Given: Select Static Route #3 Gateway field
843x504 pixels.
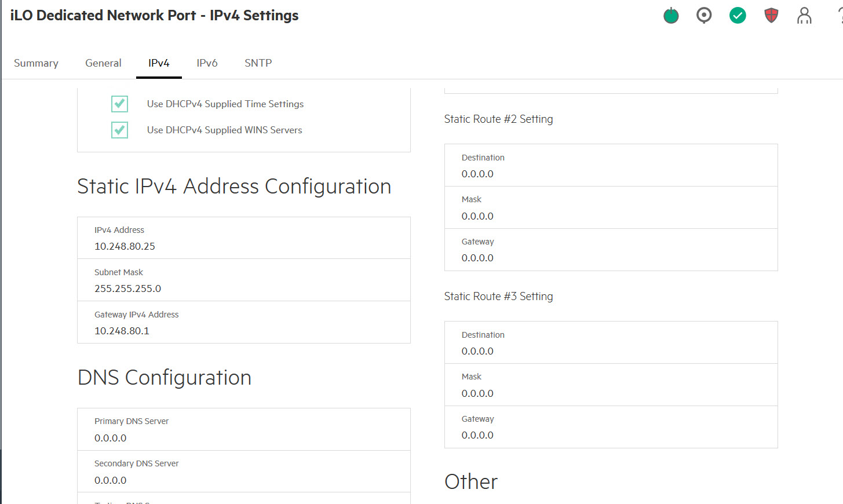Looking at the screenshot, I should 611,435.
